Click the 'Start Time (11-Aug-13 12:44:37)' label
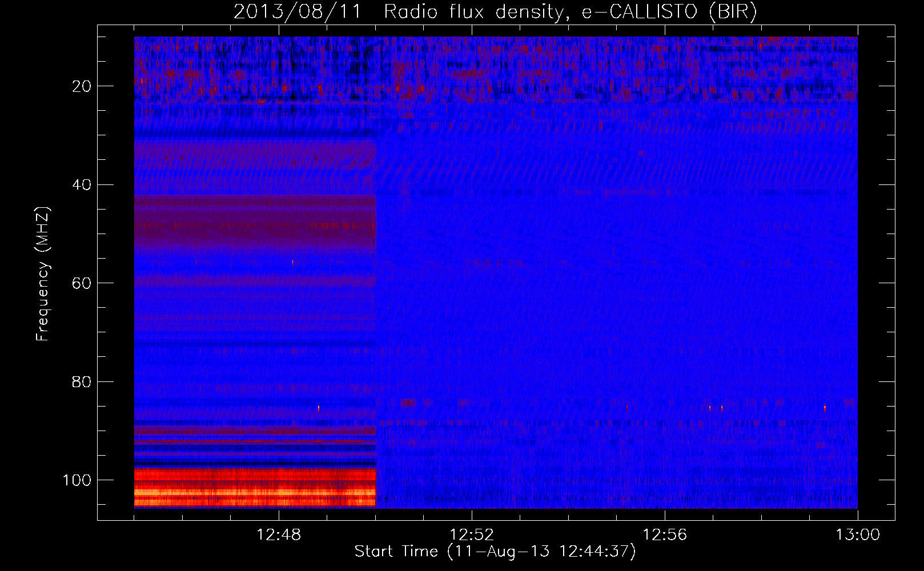This screenshot has height=571, width=924. click(495, 552)
